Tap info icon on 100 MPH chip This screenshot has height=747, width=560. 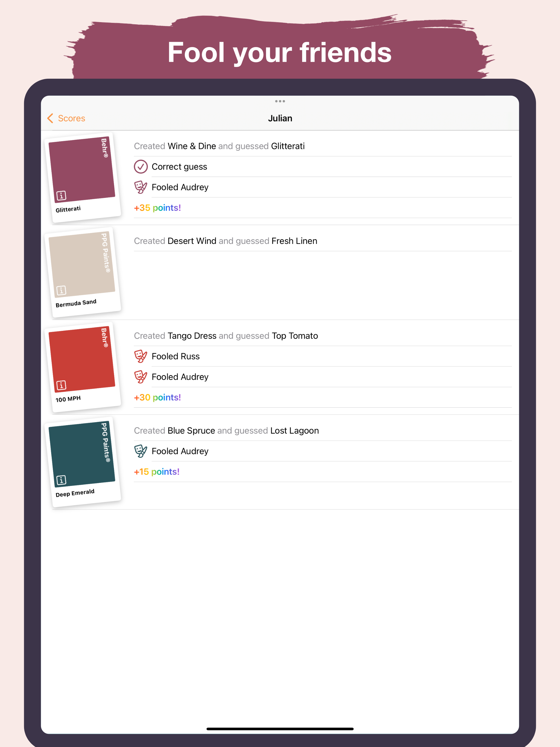pyautogui.click(x=61, y=385)
